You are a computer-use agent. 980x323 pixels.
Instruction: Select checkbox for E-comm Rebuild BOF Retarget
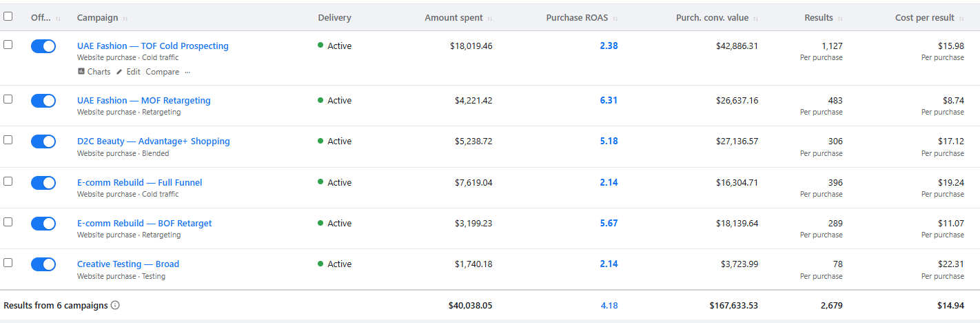pyautogui.click(x=8, y=222)
